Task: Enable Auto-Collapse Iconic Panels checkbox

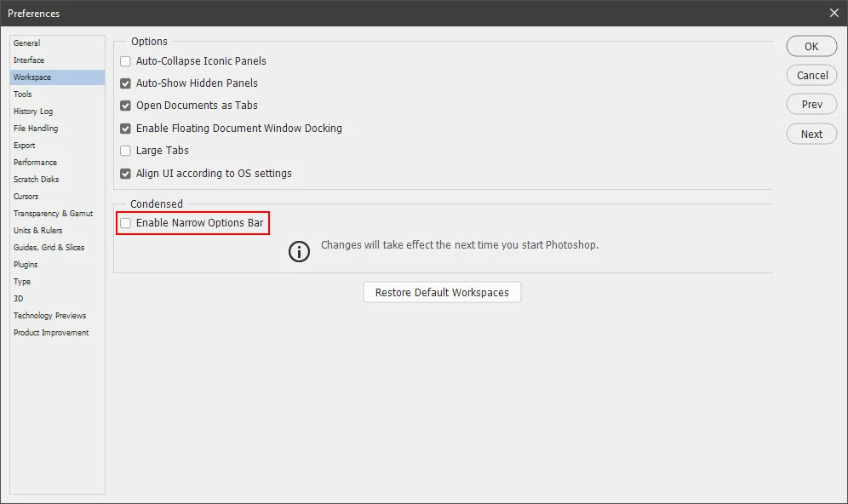Action: tap(125, 61)
